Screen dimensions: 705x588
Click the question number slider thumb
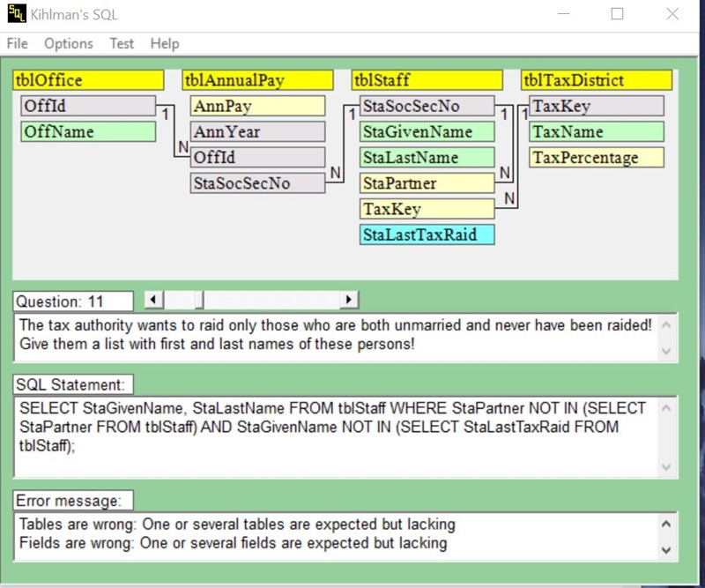[x=199, y=300]
